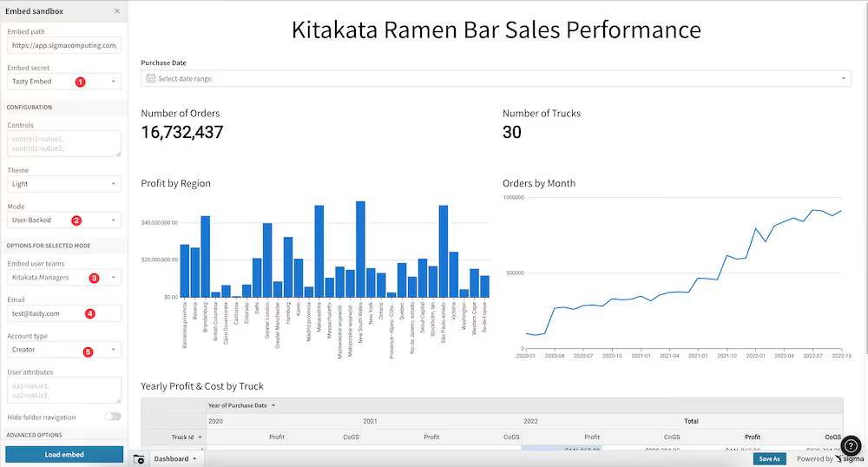
Task: Open the help question mark icon
Action: pyautogui.click(x=851, y=445)
